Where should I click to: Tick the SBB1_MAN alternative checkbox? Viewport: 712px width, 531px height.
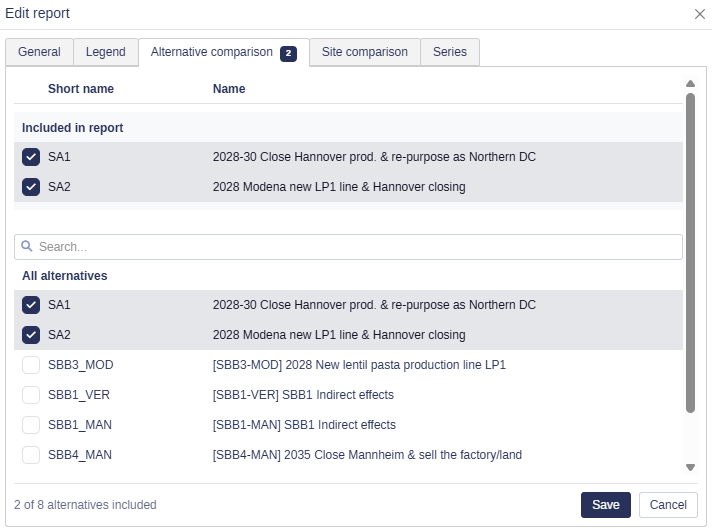point(31,425)
